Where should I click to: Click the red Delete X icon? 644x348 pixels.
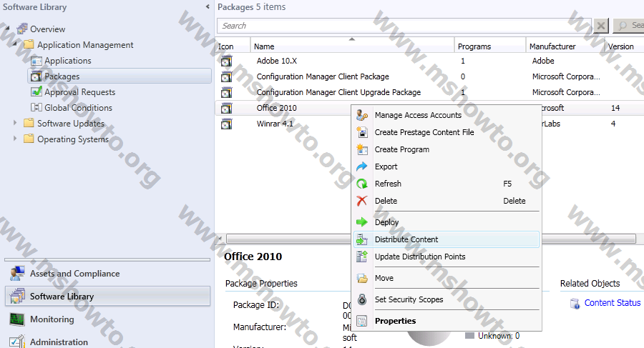[362, 201]
